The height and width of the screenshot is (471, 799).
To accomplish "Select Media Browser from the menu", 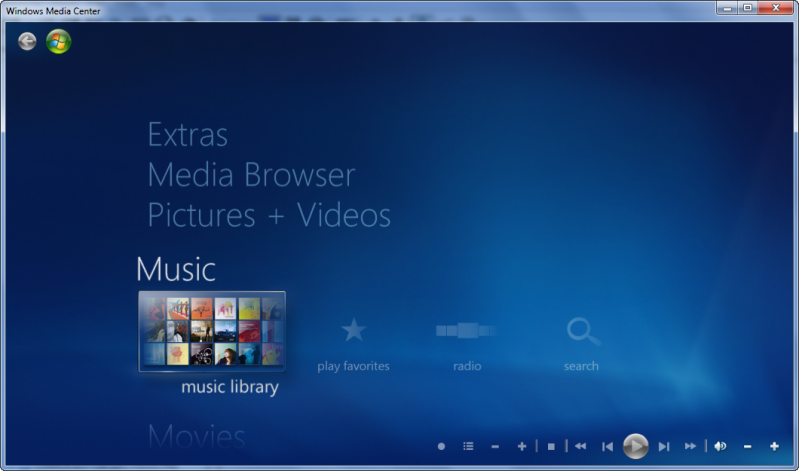I will (x=251, y=175).
